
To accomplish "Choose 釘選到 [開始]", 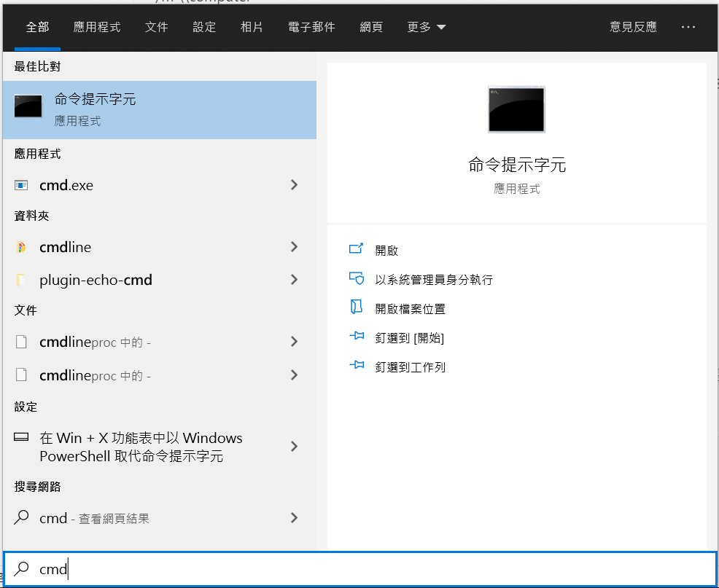I will coord(410,338).
